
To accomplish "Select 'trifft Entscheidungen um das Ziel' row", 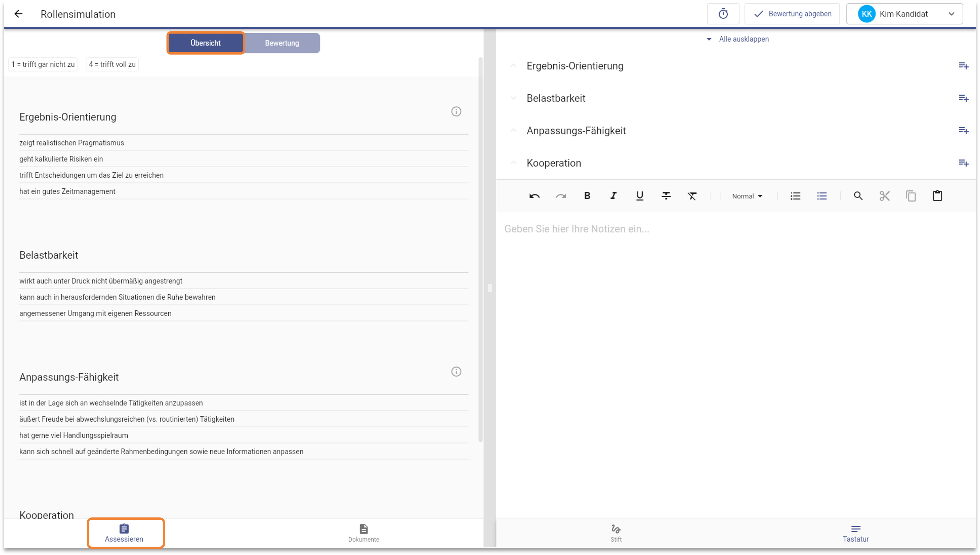I will [244, 175].
